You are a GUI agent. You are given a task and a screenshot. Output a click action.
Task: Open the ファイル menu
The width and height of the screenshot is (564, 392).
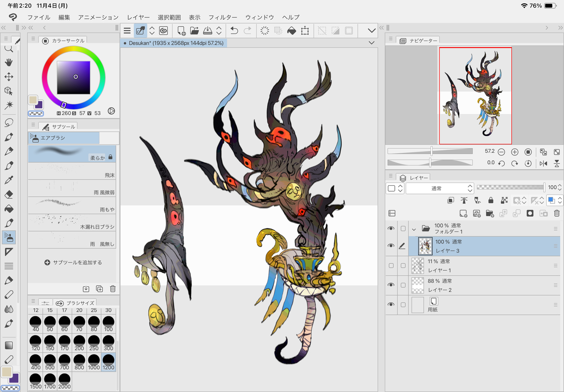39,17
